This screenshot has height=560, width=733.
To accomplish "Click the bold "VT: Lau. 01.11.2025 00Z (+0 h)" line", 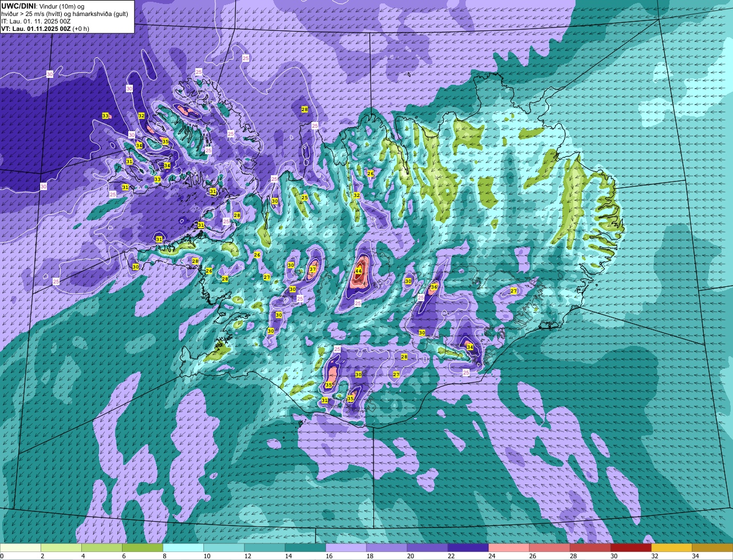I will click(x=45, y=28).
